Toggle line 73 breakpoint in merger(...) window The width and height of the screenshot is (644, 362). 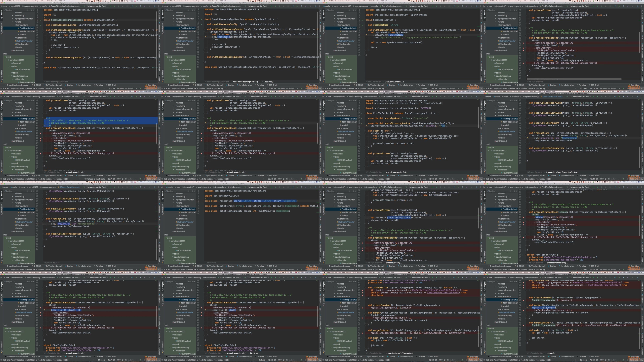(x=523, y=310)
